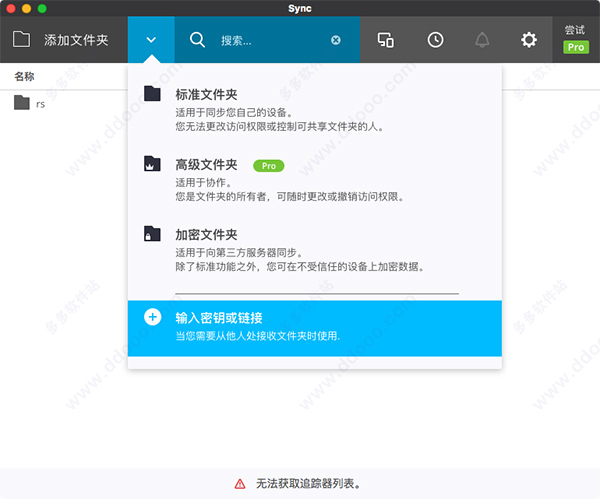
Task: Click the standard folder icon
Action: click(152, 93)
